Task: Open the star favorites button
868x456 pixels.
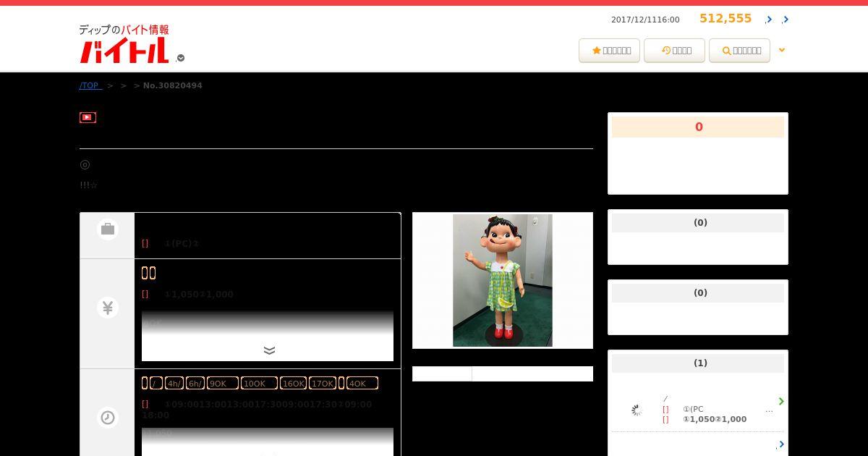Action: coord(609,51)
